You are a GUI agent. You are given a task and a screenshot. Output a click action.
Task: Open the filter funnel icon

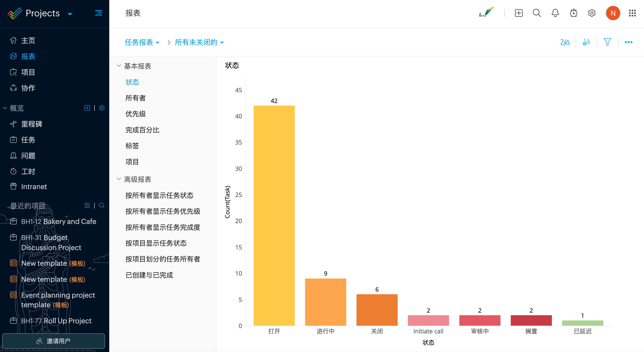pyautogui.click(x=607, y=42)
